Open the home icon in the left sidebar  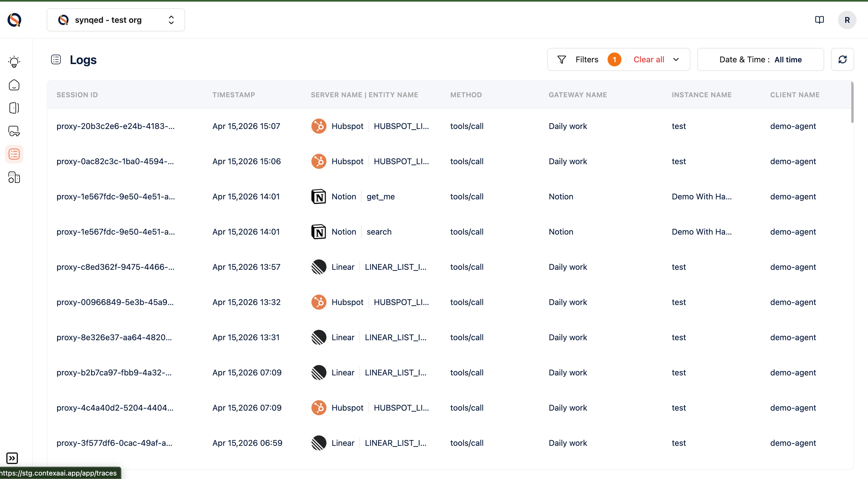point(14,85)
